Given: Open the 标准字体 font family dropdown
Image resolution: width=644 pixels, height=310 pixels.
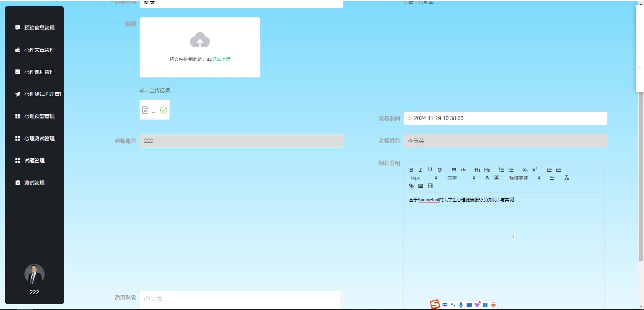Looking at the screenshot, I should pyautogui.click(x=525, y=178).
